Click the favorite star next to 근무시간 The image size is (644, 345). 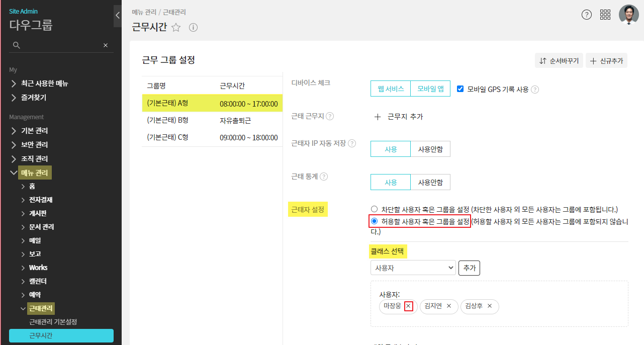click(176, 28)
